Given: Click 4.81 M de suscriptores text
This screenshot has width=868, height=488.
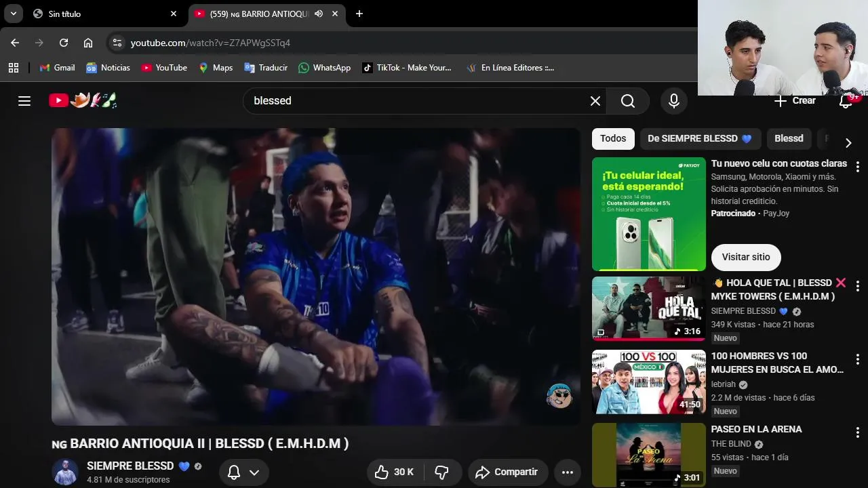Looking at the screenshot, I should [128, 480].
